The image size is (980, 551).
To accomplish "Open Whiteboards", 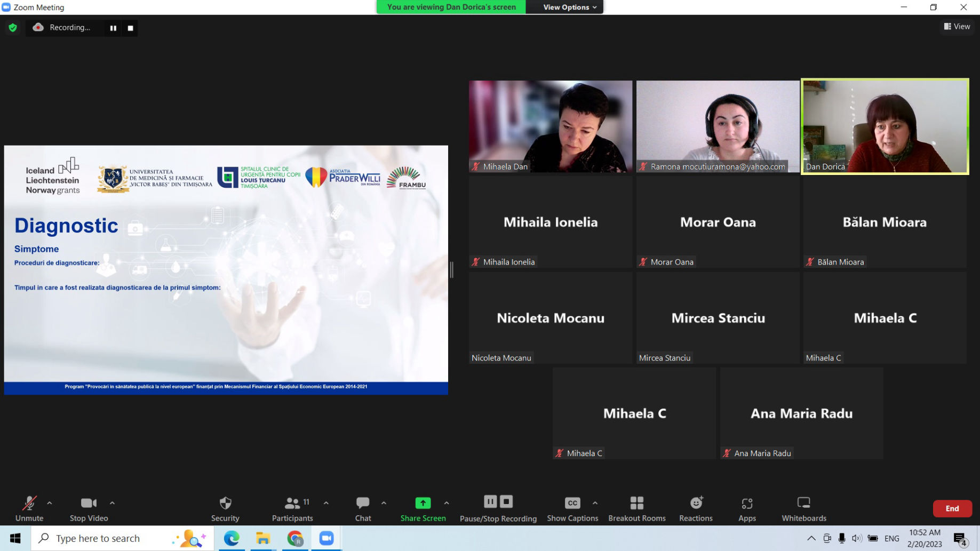I will 804,508.
